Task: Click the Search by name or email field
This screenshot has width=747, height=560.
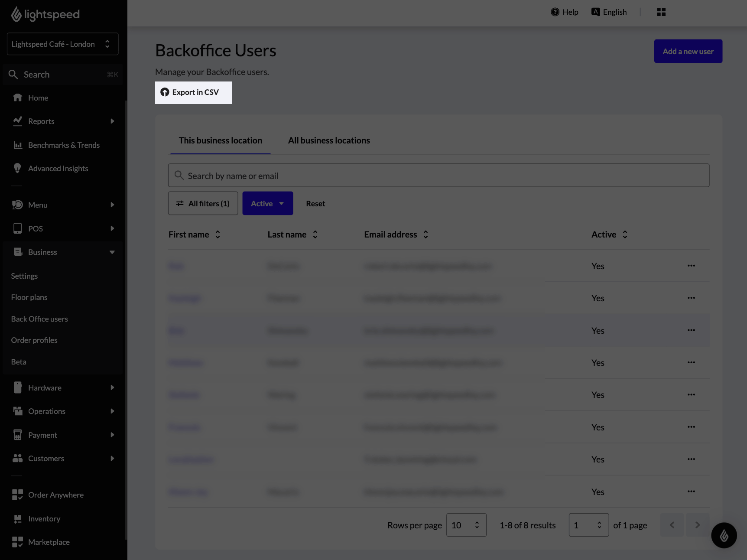Action: 438,176
